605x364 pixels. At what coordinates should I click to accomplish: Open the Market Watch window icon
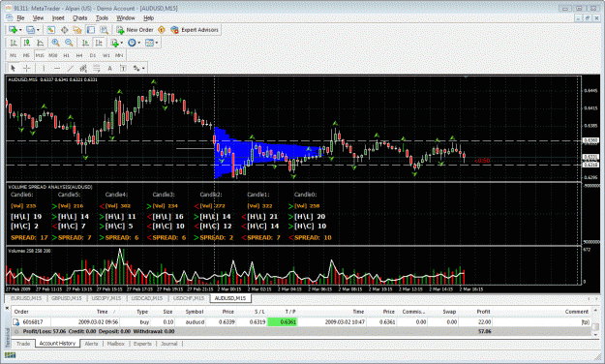click(51, 30)
